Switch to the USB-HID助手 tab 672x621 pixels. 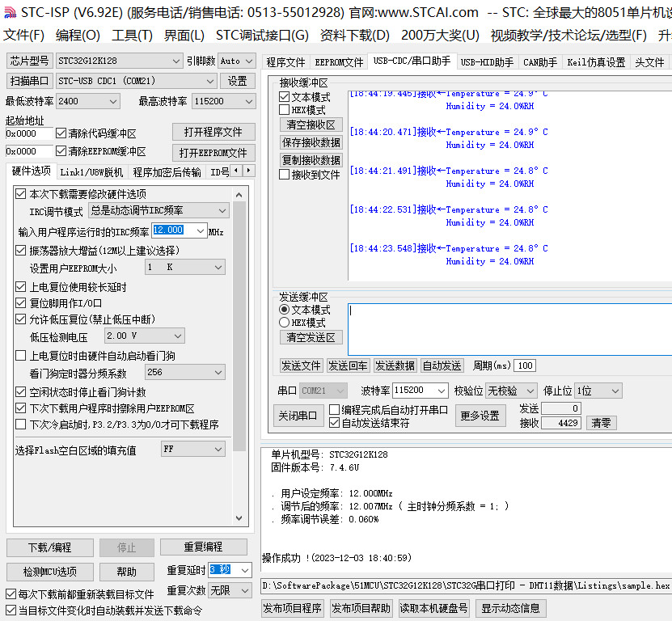(x=487, y=62)
